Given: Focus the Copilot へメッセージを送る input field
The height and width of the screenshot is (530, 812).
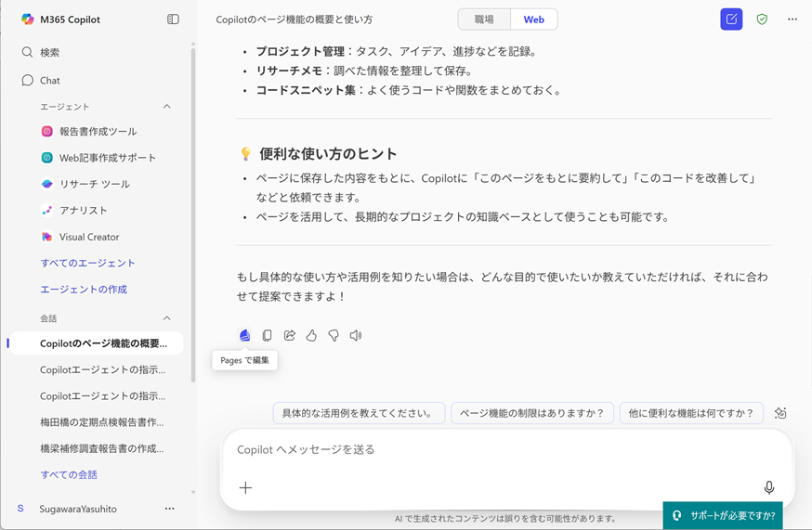Looking at the screenshot, I should pos(507,449).
